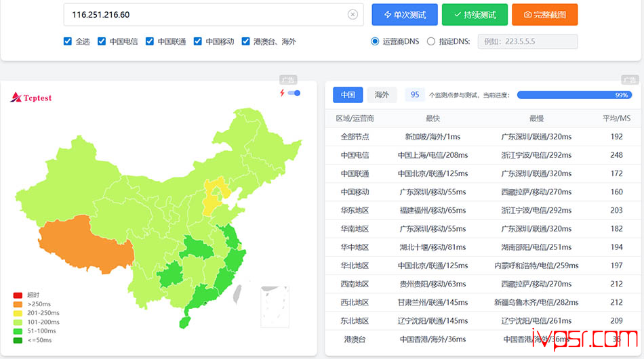Clear the IP address input with X icon
Screen dimensions: 644x359
tap(353, 15)
